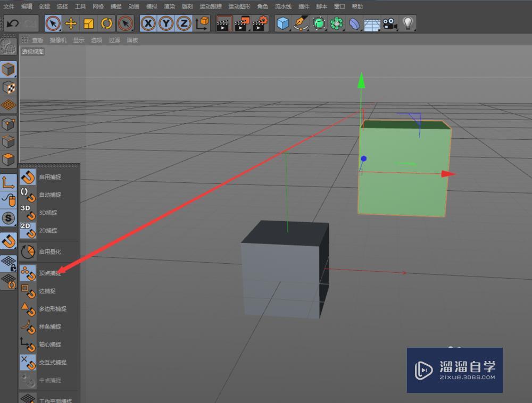Enable 顶点捕捉 vertex snapping
This screenshot has width=532, height=403.
point(49,273)
